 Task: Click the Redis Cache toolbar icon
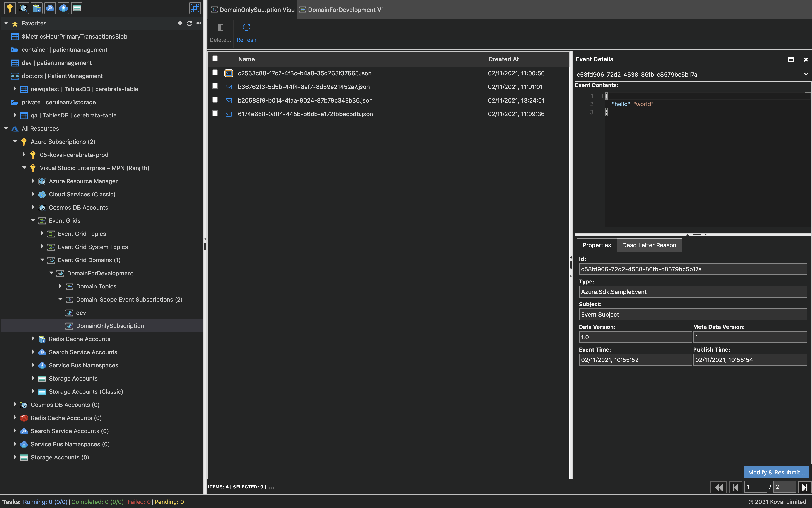pos(36,8)
